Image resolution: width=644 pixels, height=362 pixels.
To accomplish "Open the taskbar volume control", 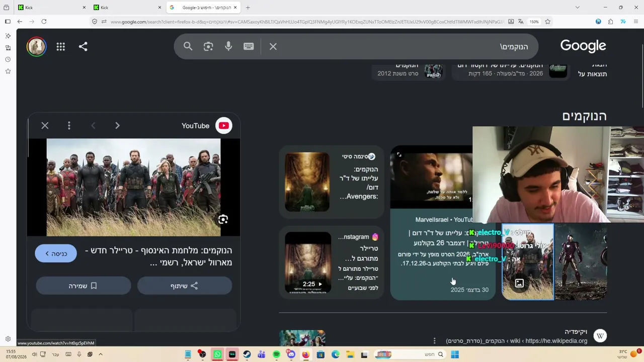I will coord(34,354).
